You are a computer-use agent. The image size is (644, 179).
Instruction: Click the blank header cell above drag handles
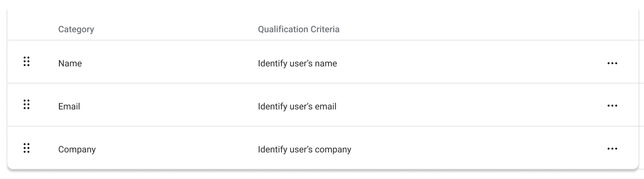click(27, 29)
